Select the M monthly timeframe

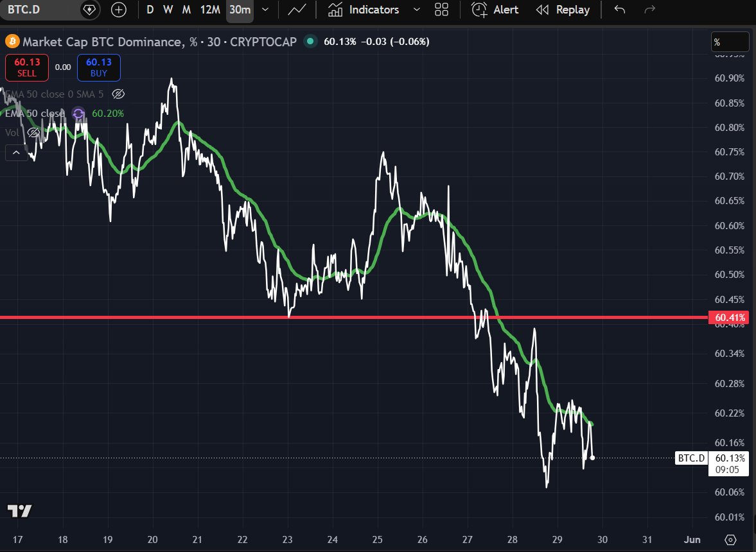tap(186, 10)
